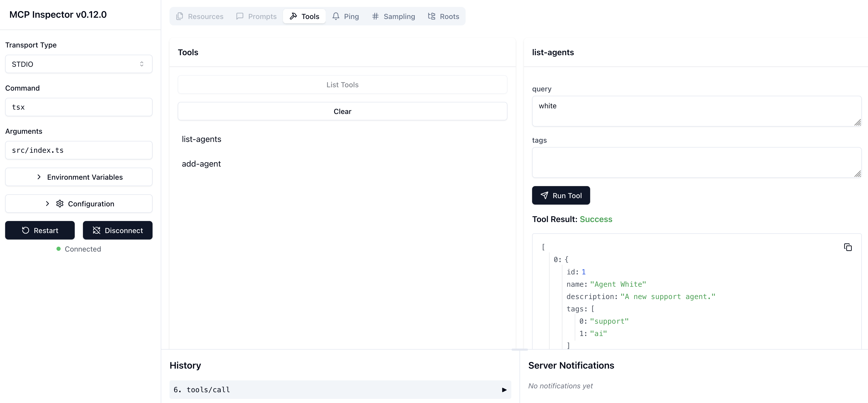Screen dimensions: 868x403
Task: Click the Connected status text
Action: [x=83, y=249]
